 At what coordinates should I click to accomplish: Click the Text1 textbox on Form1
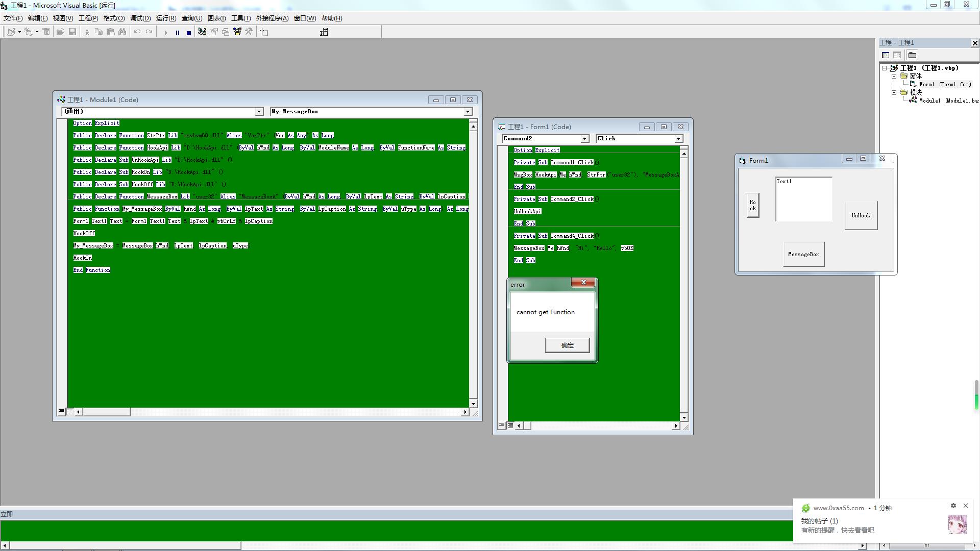[x=803, y=199]
